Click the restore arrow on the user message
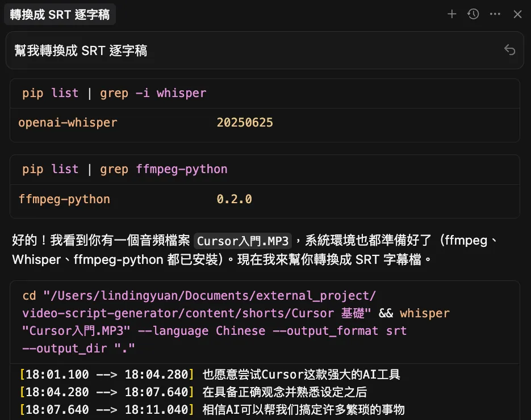This screenshot has height=420, width=531. coord(509,50)
